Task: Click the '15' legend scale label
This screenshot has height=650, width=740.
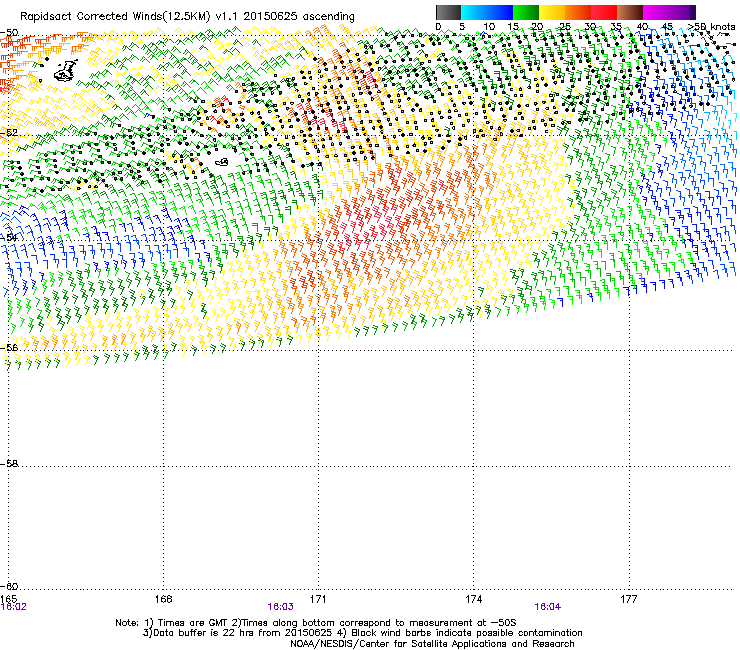Action: tap(513, 26)
